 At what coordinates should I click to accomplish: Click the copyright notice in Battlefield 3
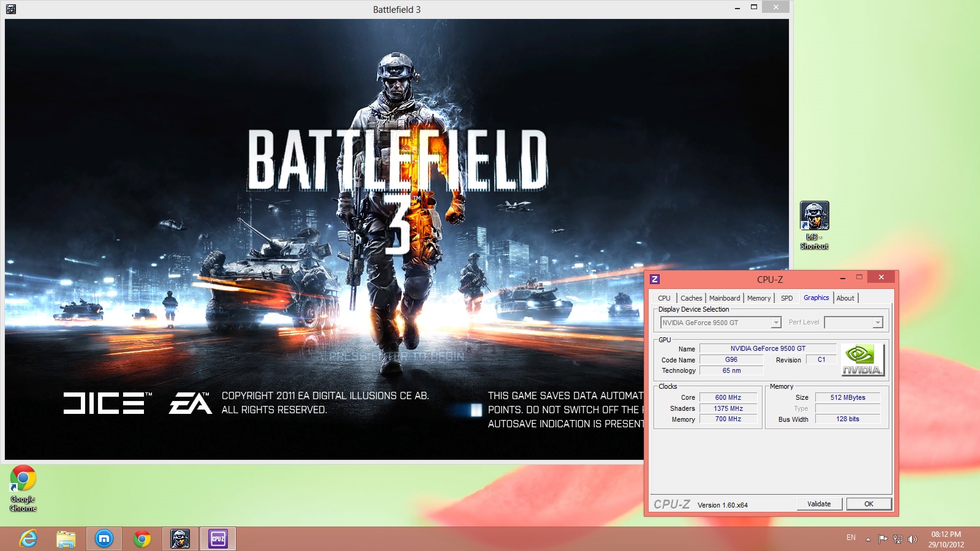pyautogui.click(x=325, y=403)
